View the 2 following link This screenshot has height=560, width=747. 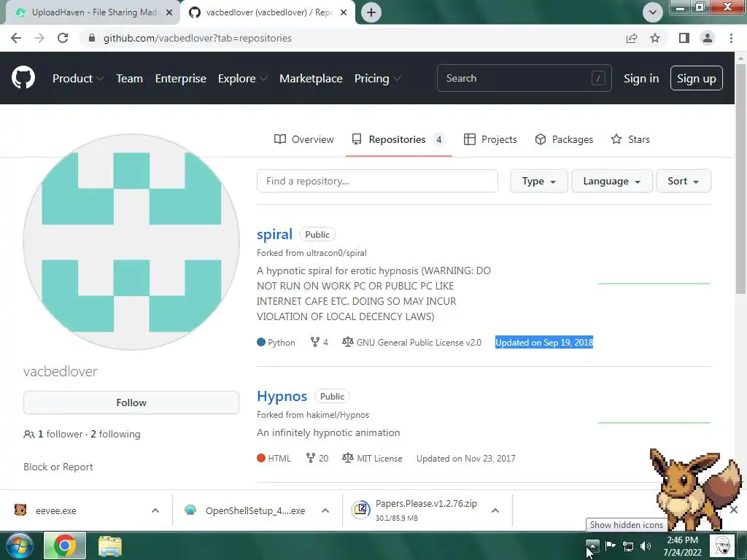pos(115,434)
